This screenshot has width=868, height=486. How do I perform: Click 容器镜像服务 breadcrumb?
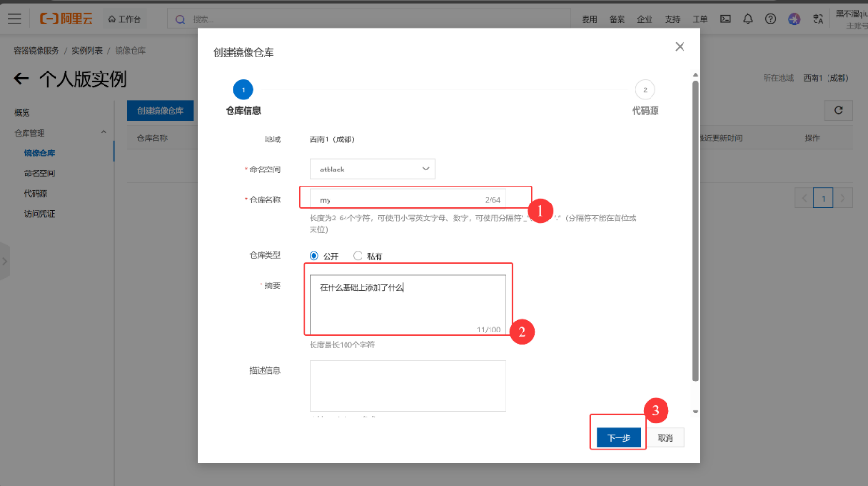pyautogui.click(x=37, y=50)
